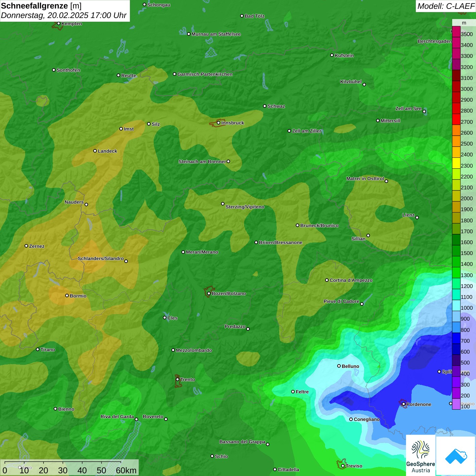Viewport: 476px width, 476px height.
Task: Click the 'Pieve di Cadore' label
Action: tap(341, 301)
